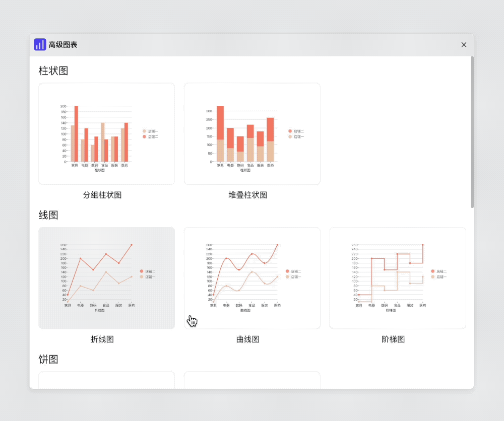Click the 高级图表 dialog title
This screenshot has width=504, height=421.
(x=63, y=45)
